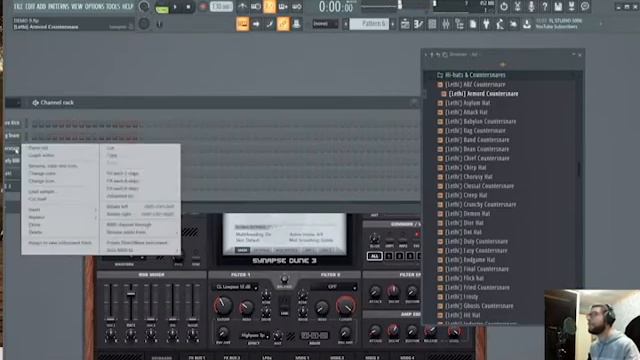This screenshot has width=640, height=360.
Task: Select [Lethl] Ghosts Countersnare sample
Action: click(475, 306)
